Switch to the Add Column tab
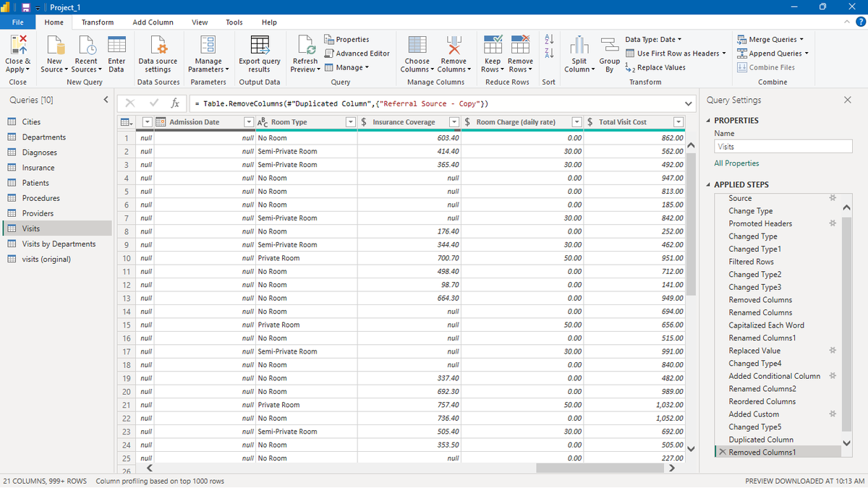 pyautogui.click(x=153, y=22)
